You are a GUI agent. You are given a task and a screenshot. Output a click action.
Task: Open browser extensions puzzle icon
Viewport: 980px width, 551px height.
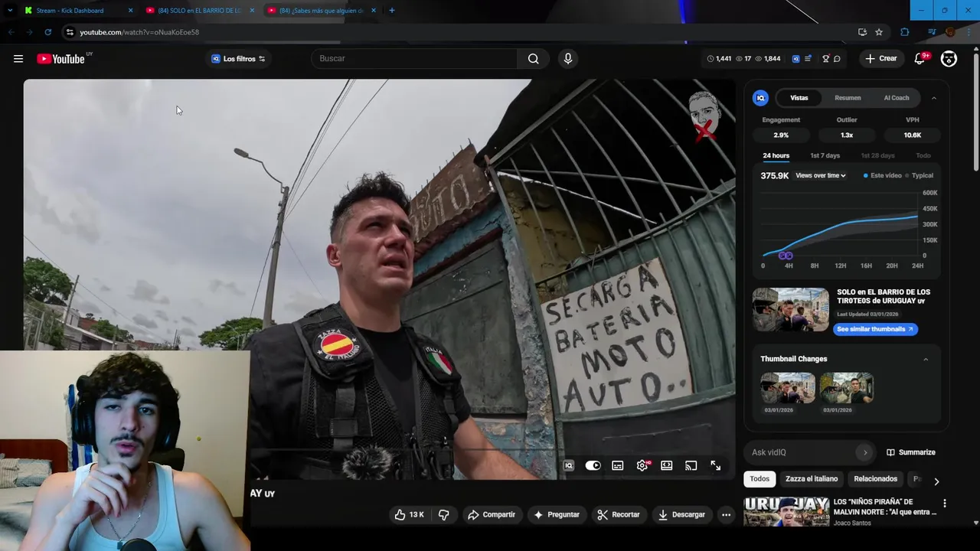[905, 32]
